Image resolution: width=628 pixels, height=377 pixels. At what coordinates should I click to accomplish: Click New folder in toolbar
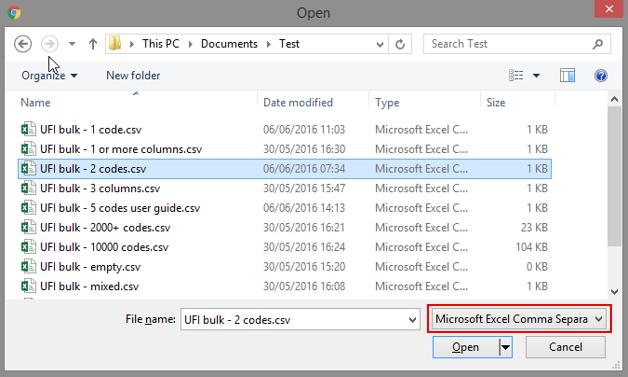[x=133, y=75]
